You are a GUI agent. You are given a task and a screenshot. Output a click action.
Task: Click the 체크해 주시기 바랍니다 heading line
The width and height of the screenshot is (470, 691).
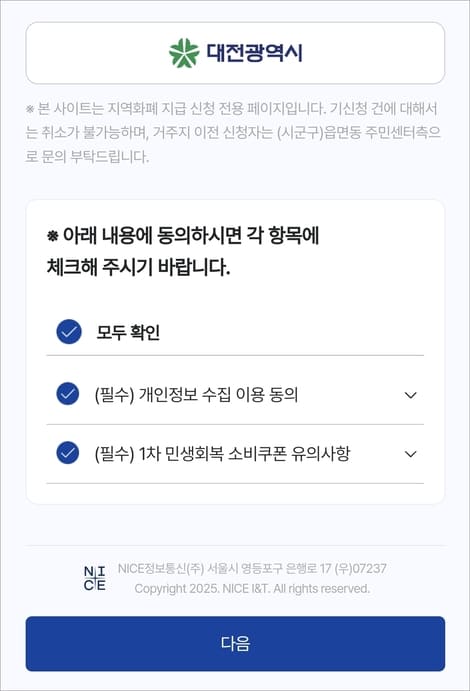click(x=138, y=267)
